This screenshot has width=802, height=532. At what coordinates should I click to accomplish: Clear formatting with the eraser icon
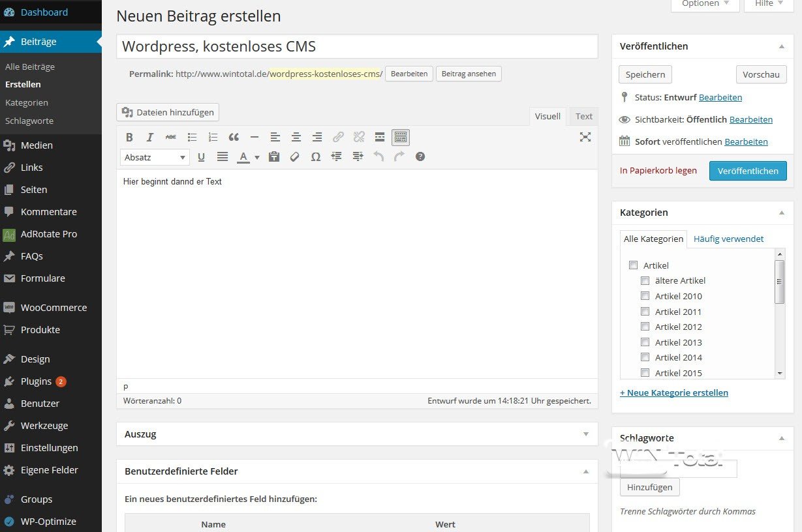295,156
